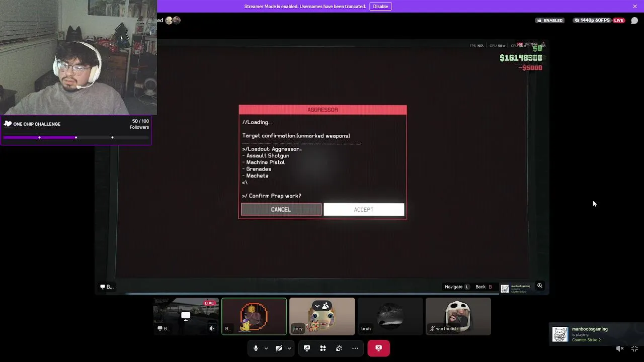This screenshot has height=362, width=644.
Task: Click manboobsgaming avatar in notification
Action: point(560,334)
